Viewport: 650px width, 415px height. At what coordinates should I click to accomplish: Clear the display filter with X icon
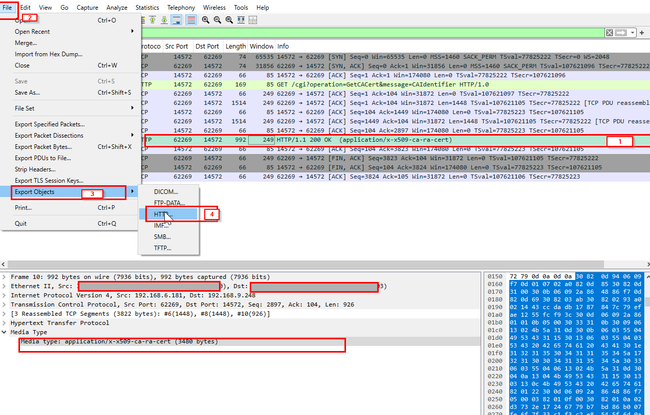[x=609, y=33]
